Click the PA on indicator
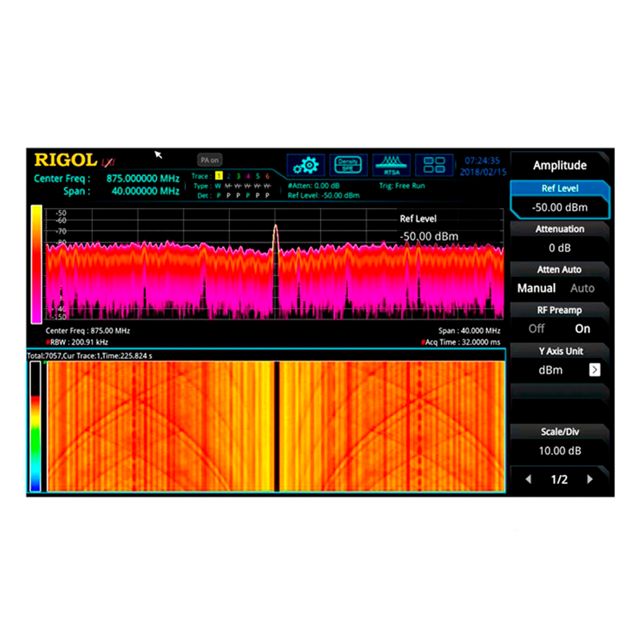This screenshot has width=644, height=644. [209, 160]
